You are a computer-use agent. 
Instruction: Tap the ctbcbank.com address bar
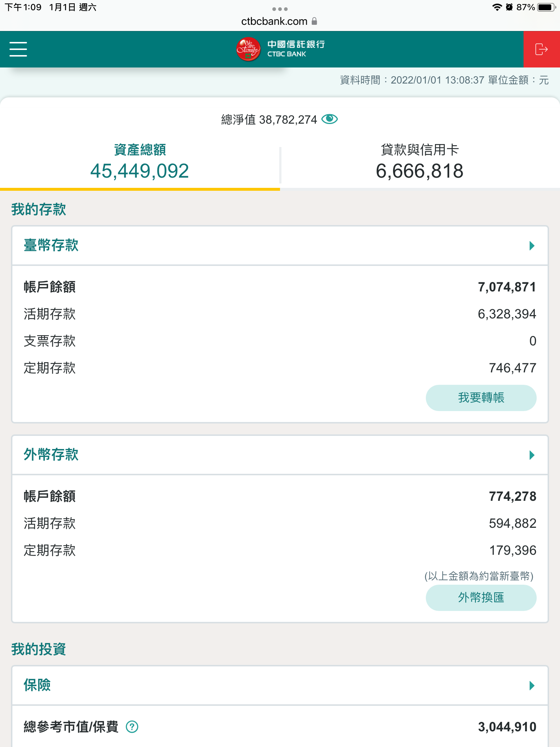click(274, 21)
